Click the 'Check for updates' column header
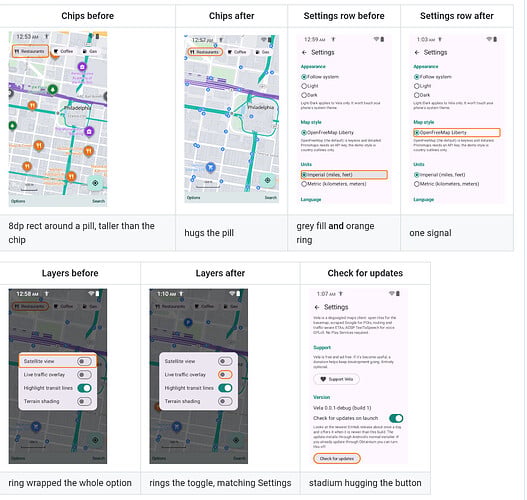Image resolution: width=527 pixels, height=500 pixels. pos(365,273)
